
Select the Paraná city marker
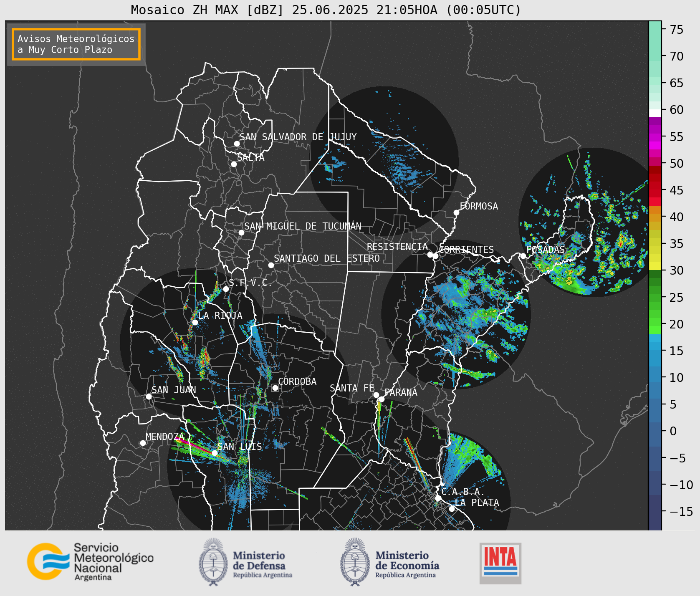tap(382, 399)
